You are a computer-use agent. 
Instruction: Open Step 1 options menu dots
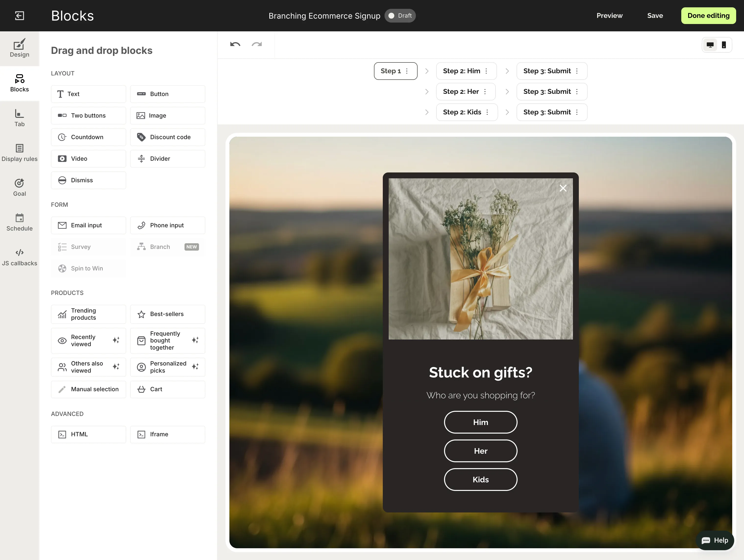click(407, 71)
